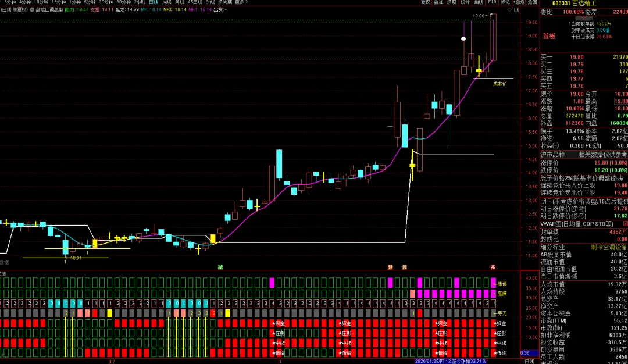628x364 pixels.
Task: Click the 日线,前复权 chart label
Action: 15,10
